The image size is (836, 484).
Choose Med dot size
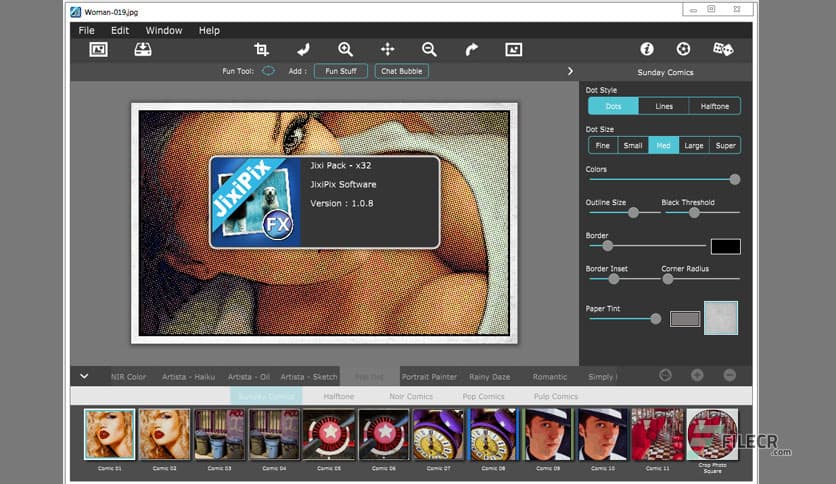coord(663,145)
